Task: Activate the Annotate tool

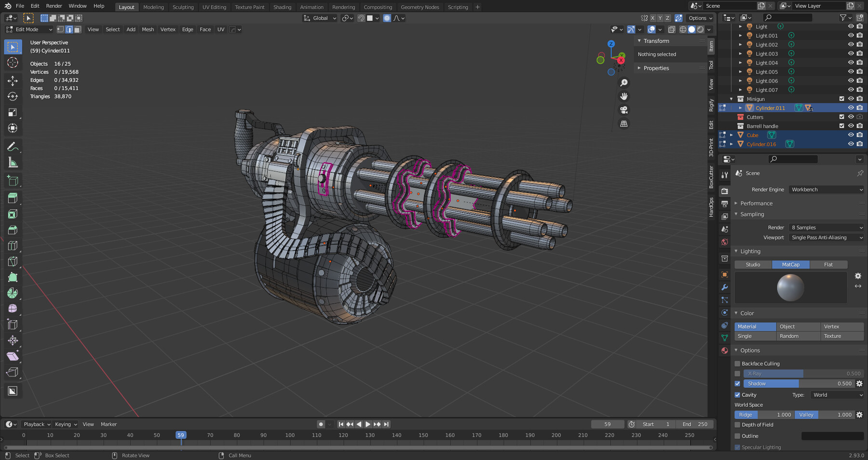Action: pos(12,146)
